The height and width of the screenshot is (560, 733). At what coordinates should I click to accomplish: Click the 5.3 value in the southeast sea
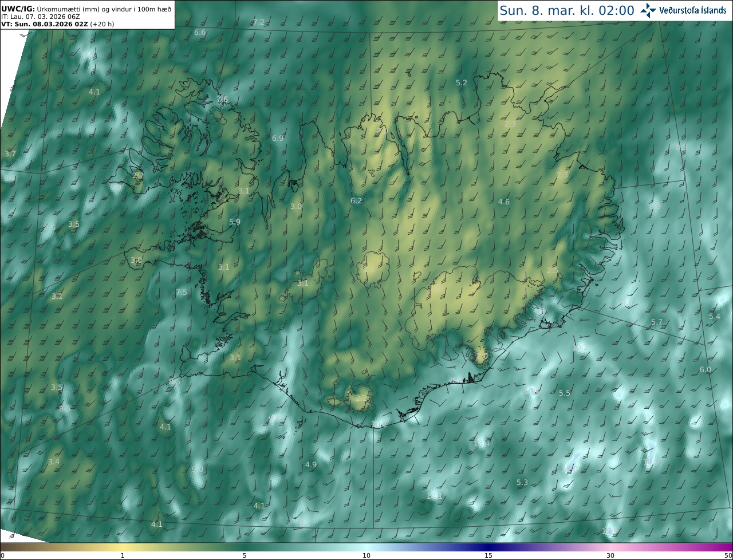pyautogui.click(x=522, y=483)
